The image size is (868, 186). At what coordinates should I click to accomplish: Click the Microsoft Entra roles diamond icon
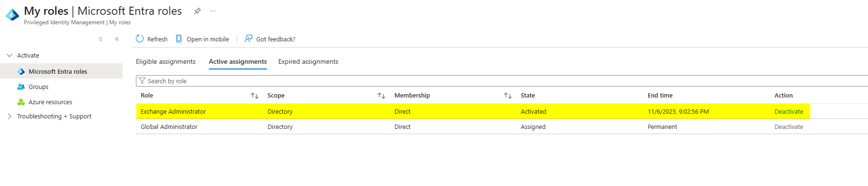[21, 71]
